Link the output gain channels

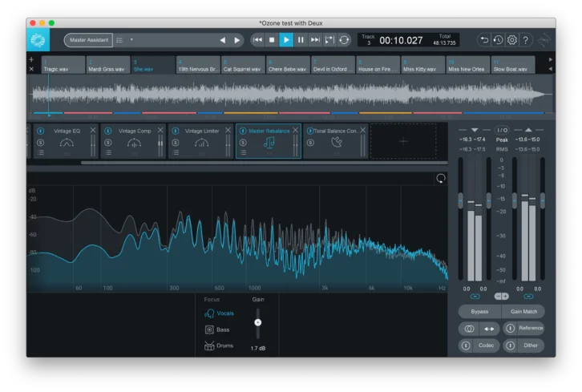tap(528, 297)
